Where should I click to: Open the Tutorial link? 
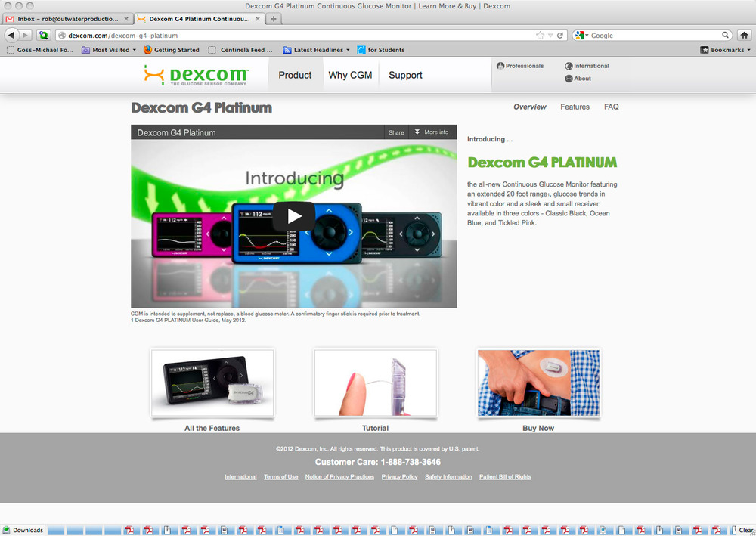(375, 428)
